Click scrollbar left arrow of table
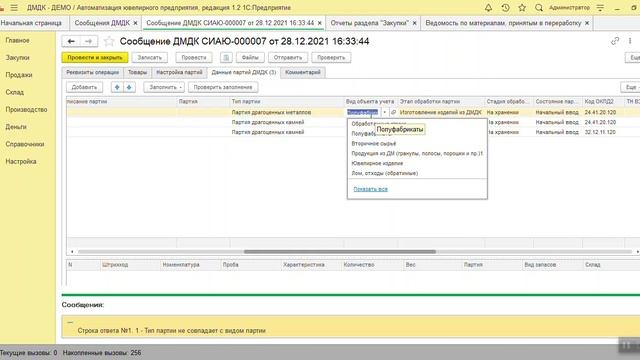Screen dimensions: 640x360 click(72, 252)
